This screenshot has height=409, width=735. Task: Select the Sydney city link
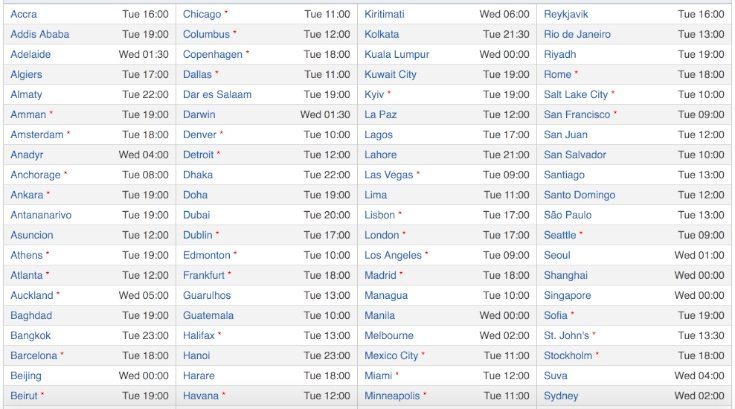[561, 396]
